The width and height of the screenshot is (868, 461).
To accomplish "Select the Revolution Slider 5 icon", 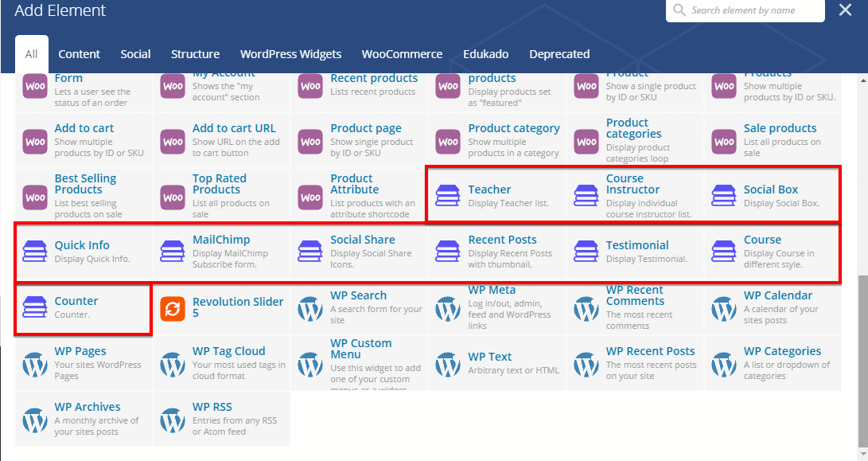I will point(173,308).
